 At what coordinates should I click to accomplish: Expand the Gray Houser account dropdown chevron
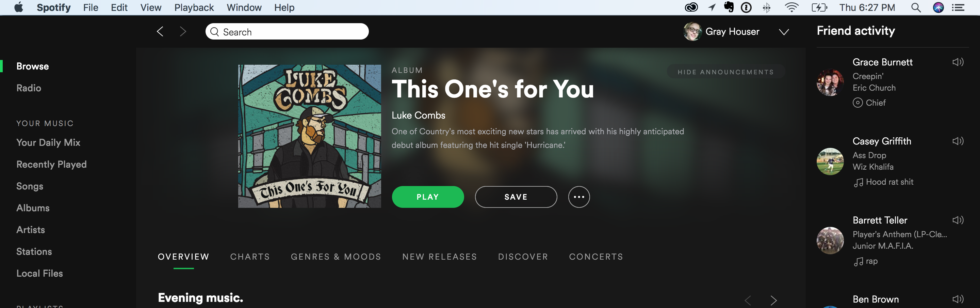pos(784,32)
